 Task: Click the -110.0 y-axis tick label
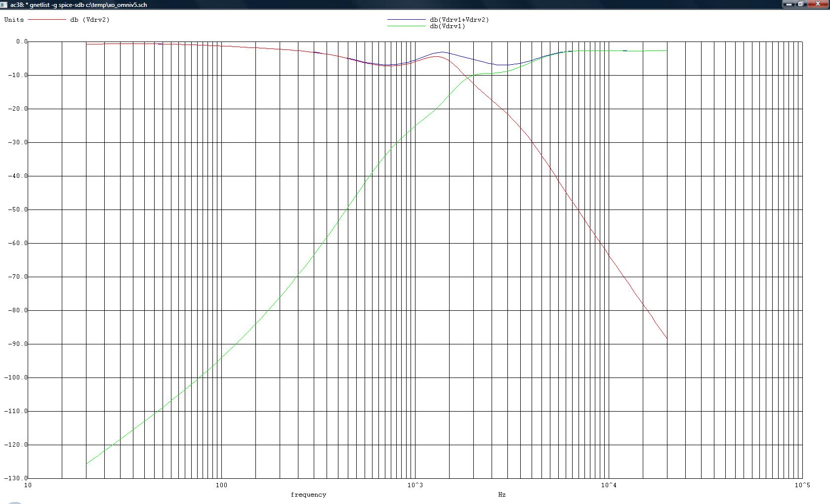click(x=16, y=411)
